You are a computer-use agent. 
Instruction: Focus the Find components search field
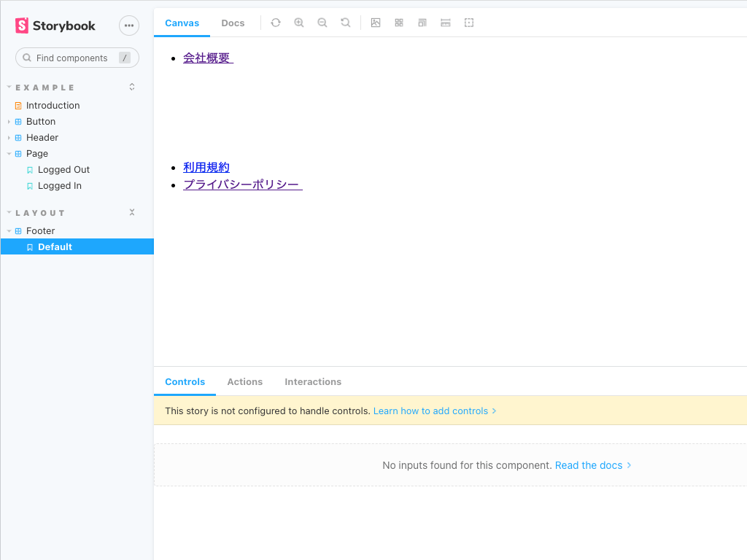(77, 58)
